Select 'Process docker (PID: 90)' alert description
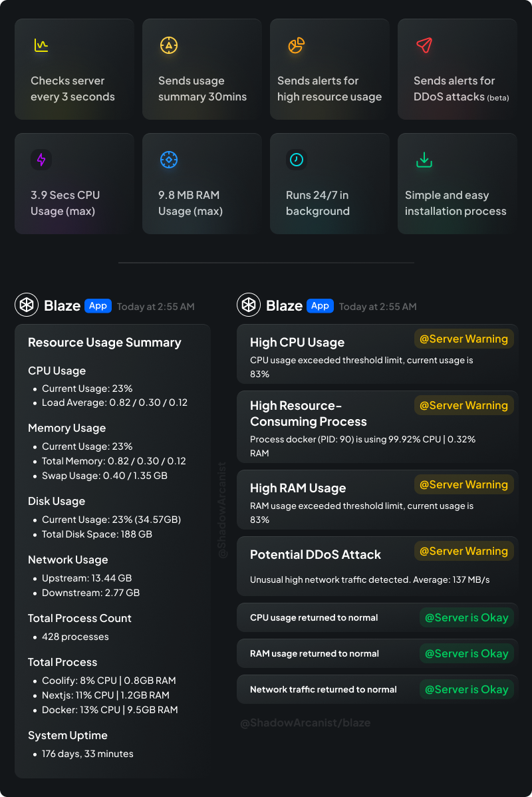 pyautogui.click(x=363, y=446)
